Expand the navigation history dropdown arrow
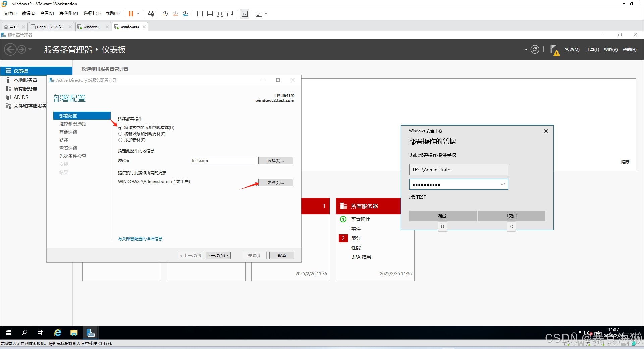This screenshot has height=349, width=644. pyautogui.click(x=30, y=49)
